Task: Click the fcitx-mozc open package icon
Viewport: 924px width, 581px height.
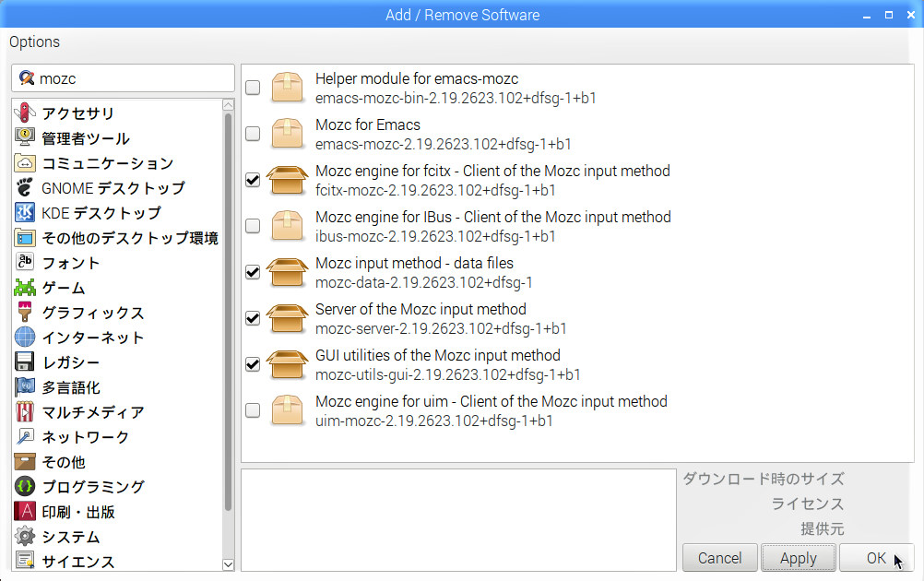Action: 287,180
